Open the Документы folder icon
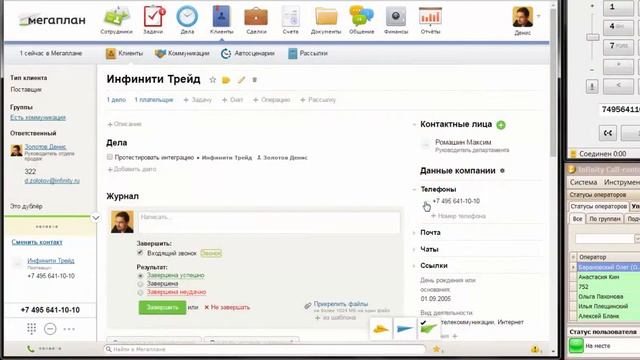 point(326,17)
